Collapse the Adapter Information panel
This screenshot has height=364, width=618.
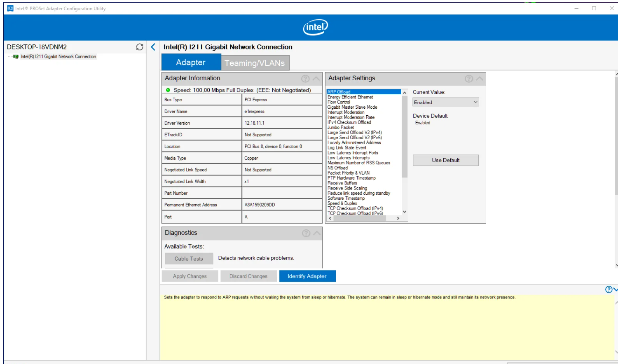click(316, 79)
